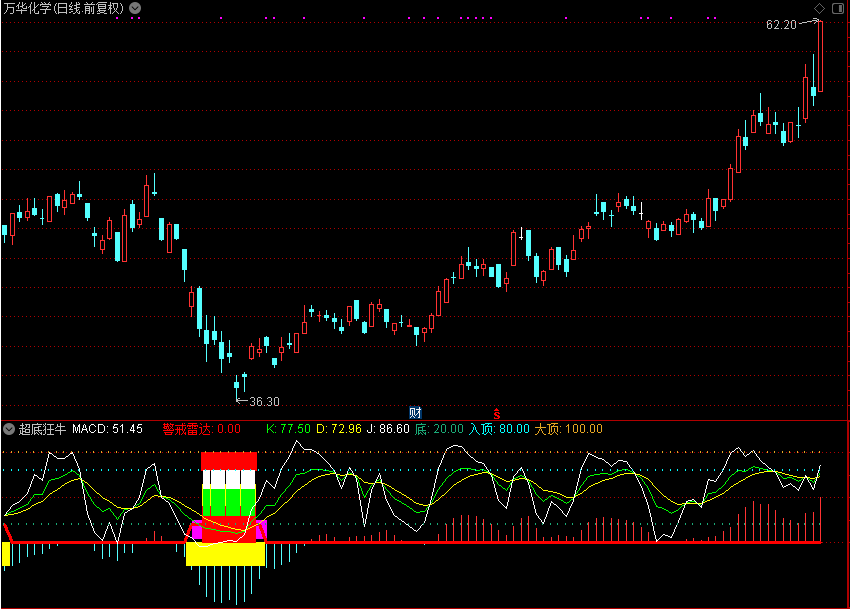This screenshot has height=609, width=850.
Task: Select the 62.20 high price label
Action: [781, 24]
